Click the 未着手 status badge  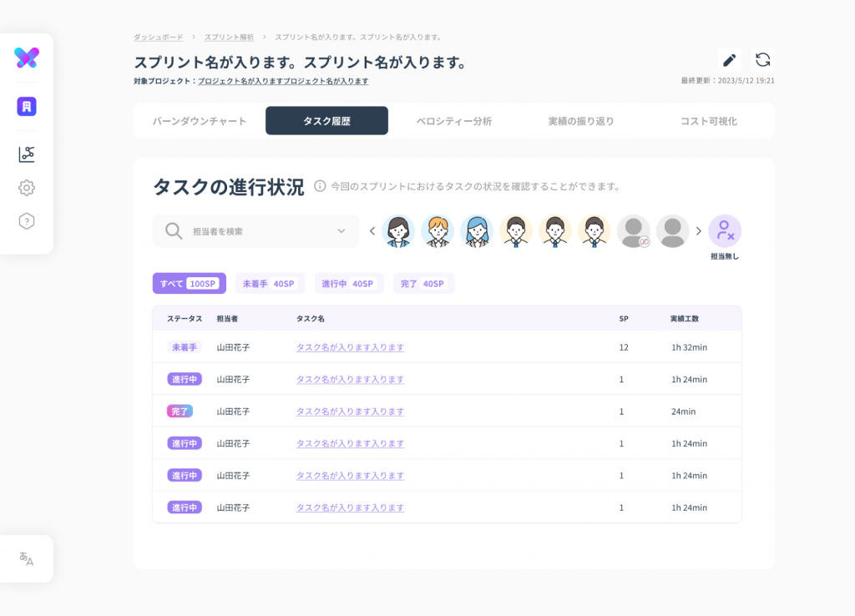click(185, 347)
